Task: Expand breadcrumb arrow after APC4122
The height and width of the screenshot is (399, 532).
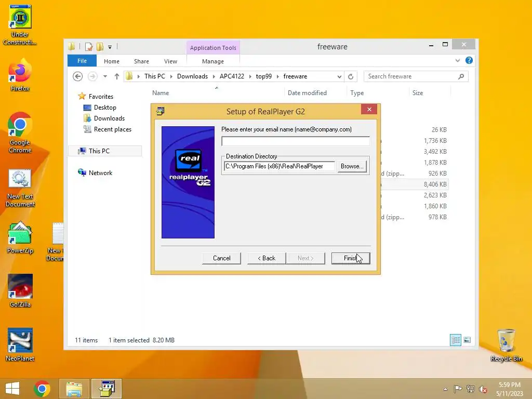Action: 250,76
